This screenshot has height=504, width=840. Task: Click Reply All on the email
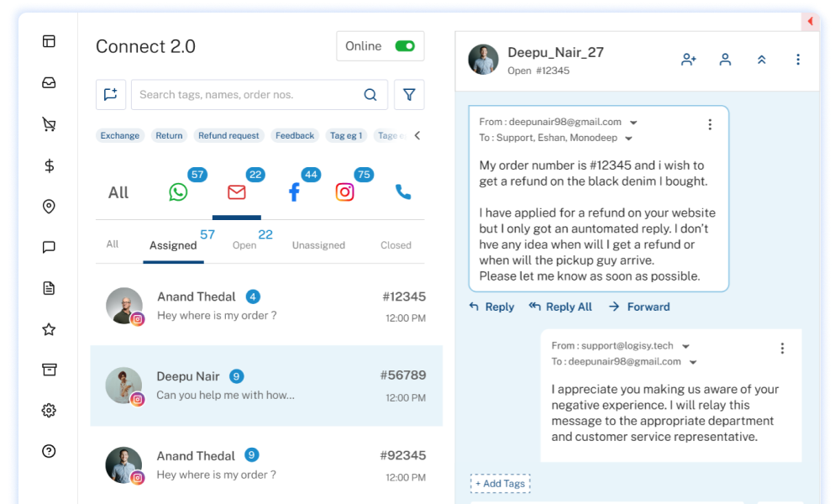(x=560, y=307)
